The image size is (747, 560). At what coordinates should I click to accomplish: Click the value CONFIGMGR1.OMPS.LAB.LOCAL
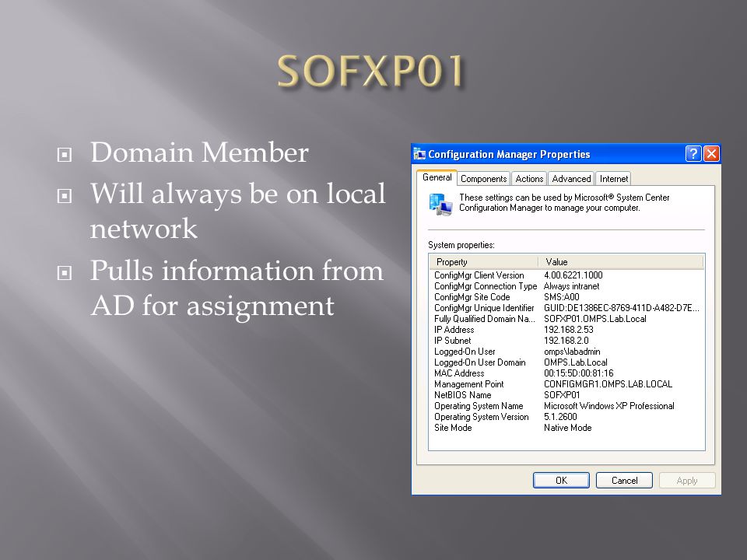[608, 384]
